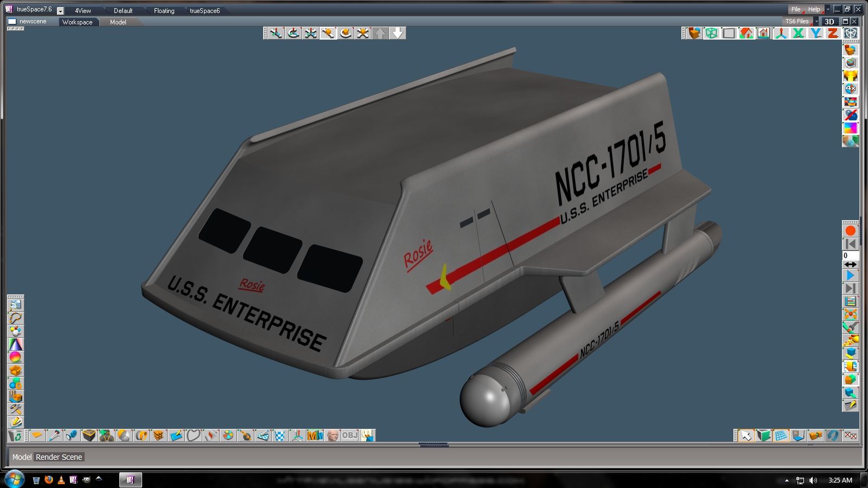Play the animation with blue play button
This screenshot has width=868, height=488.
pos(850,276)
